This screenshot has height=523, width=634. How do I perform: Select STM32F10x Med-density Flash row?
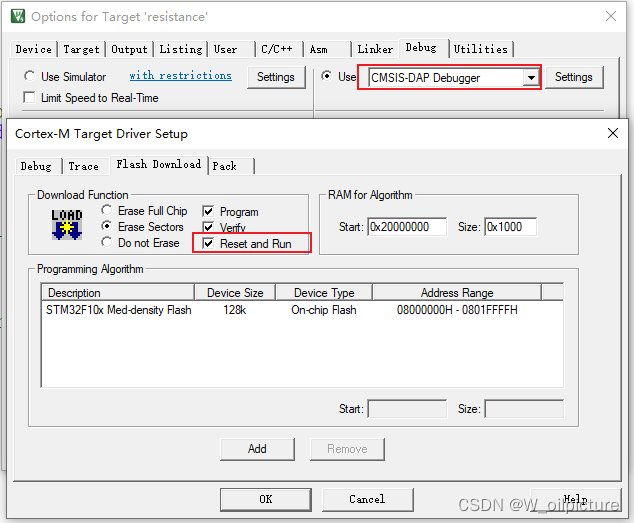[x=302, y=310]
